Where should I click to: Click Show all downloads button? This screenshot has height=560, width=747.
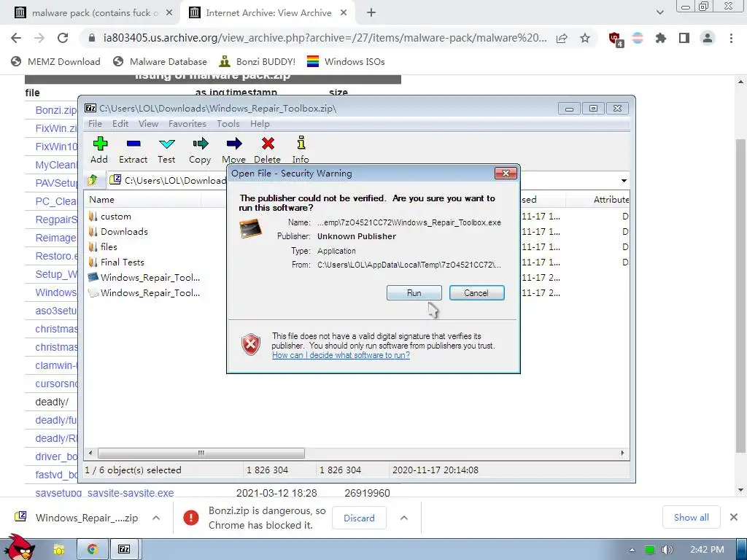pyautogui.click(x=691, y=518)
